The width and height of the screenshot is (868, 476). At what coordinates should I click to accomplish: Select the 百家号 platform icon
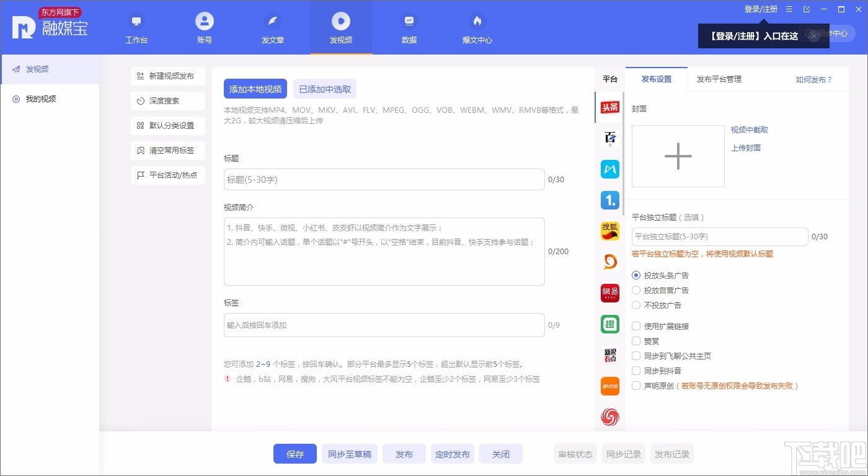(609, 138)
